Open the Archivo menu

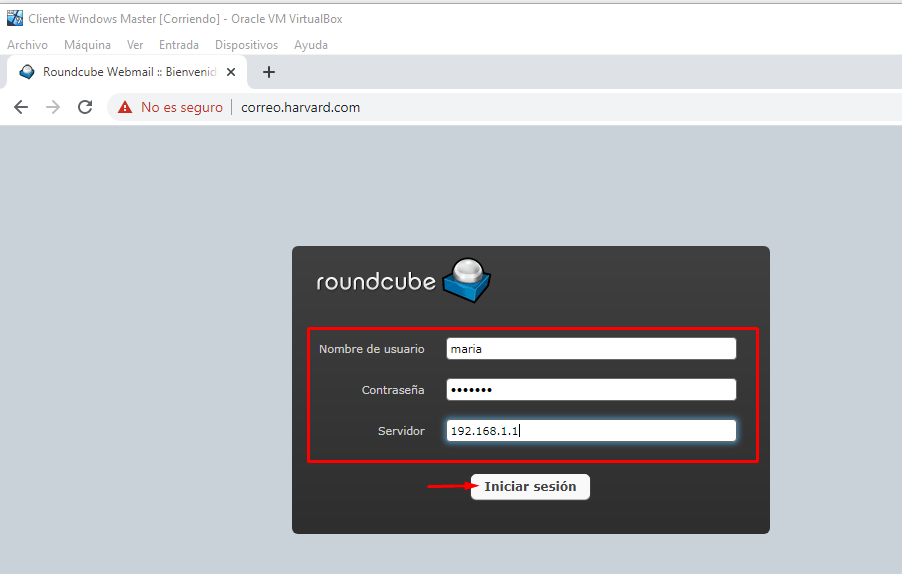27,45
